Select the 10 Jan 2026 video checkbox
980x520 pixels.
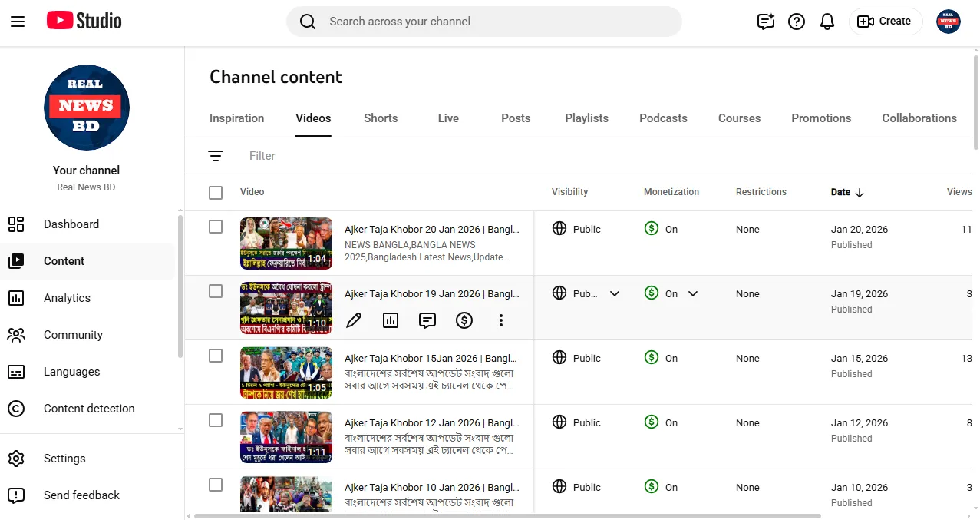216,485
